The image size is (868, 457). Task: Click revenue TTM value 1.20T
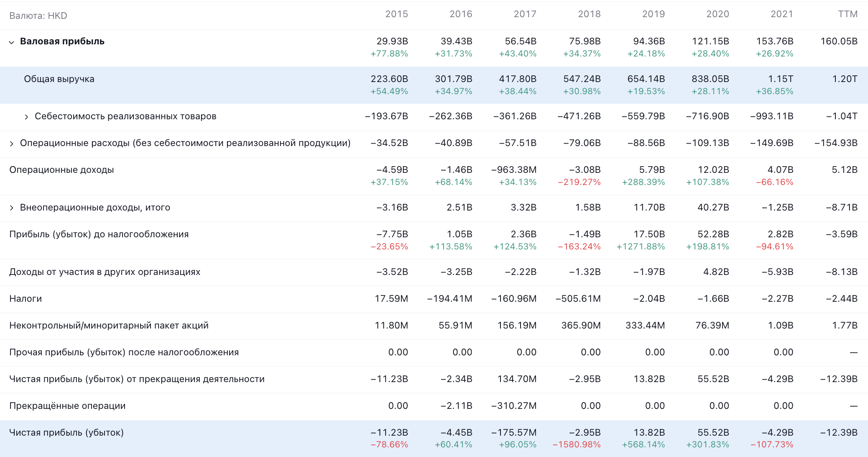[x=845, y=79]
